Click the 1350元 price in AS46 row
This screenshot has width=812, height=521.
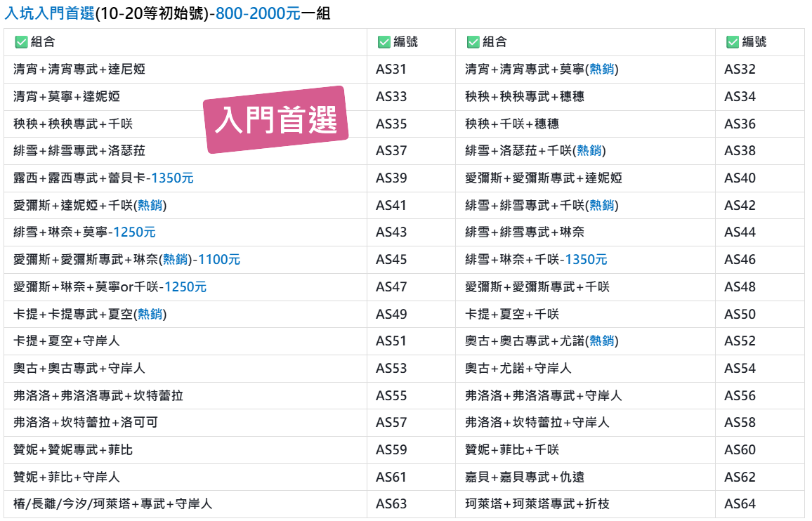tap(586, 260)
